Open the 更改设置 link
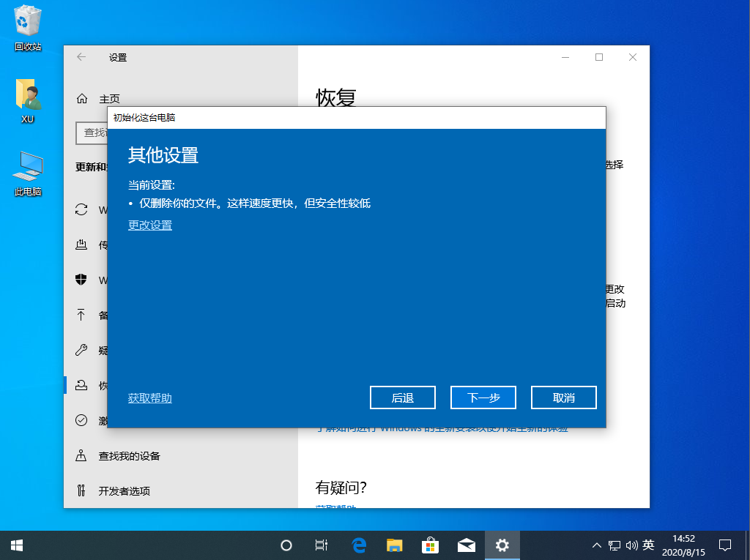Viewport: 750px width, 560px height. pos(150,225)
